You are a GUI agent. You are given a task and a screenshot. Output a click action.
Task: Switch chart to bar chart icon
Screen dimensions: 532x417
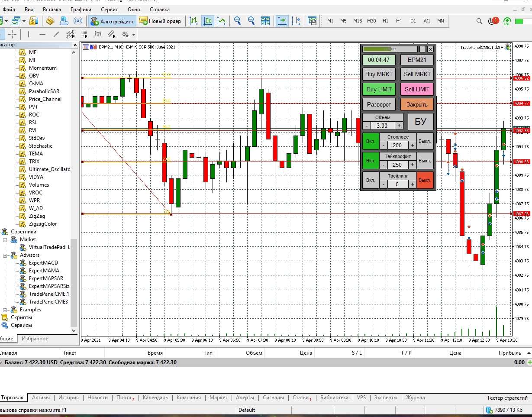[194, 21]
